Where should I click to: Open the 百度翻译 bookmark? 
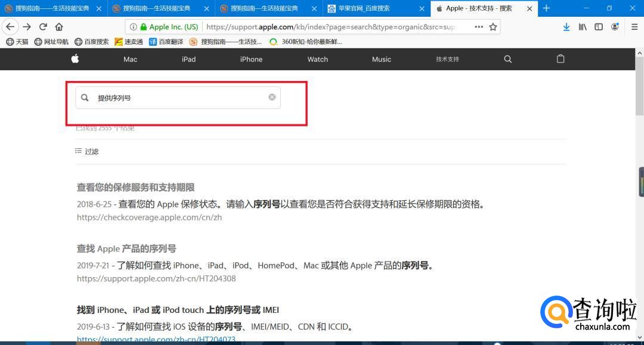[x=166, y=42]
